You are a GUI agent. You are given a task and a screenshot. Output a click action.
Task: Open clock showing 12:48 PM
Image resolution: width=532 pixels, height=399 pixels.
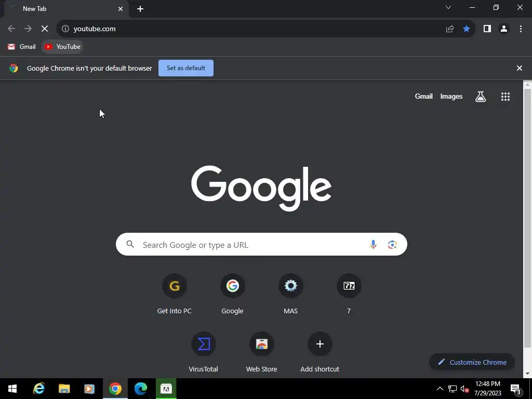coord(488,389)
